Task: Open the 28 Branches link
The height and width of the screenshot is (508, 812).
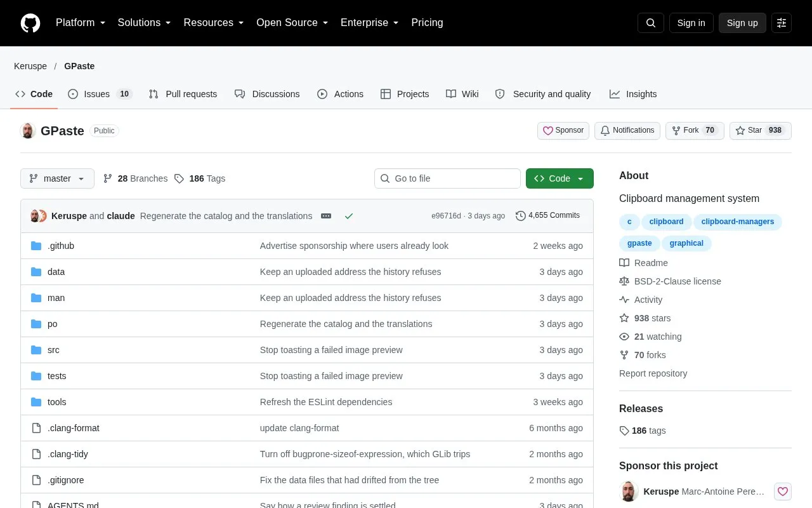Action: (x=135, y=178)
